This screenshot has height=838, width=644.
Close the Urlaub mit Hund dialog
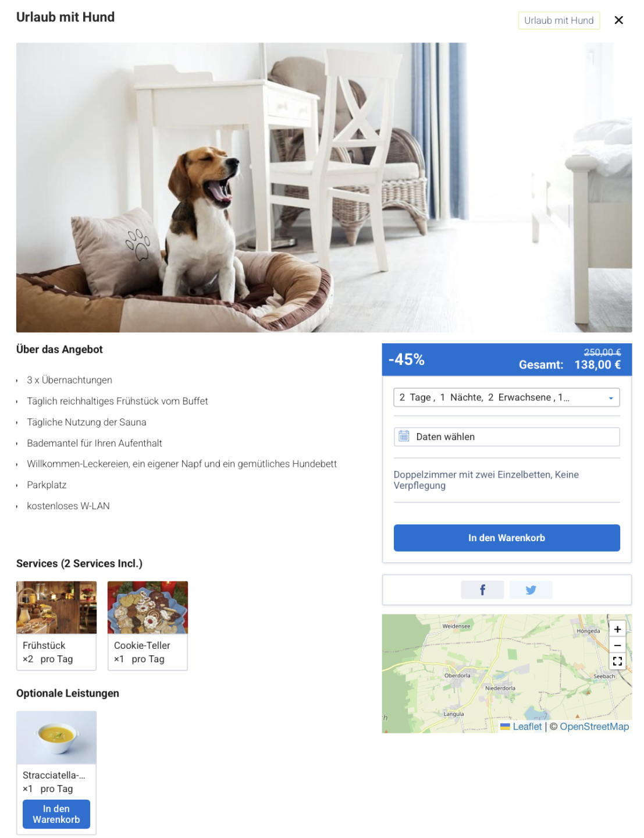(x=618, y=20)
